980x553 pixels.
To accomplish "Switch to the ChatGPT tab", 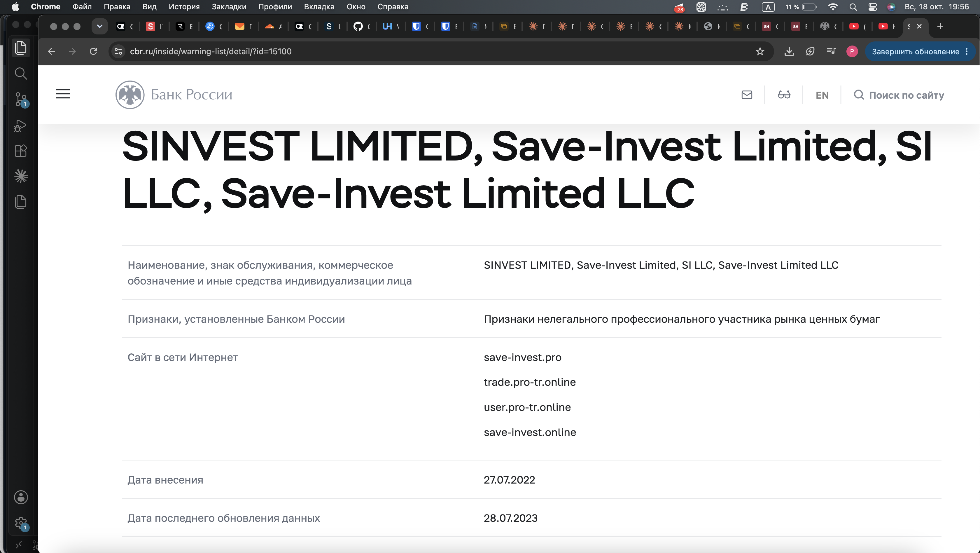I will [210, 26].
